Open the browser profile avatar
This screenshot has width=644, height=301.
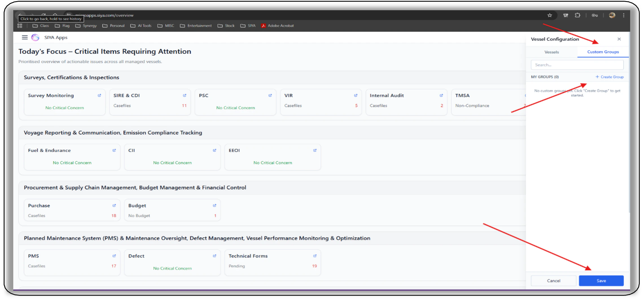612,15
